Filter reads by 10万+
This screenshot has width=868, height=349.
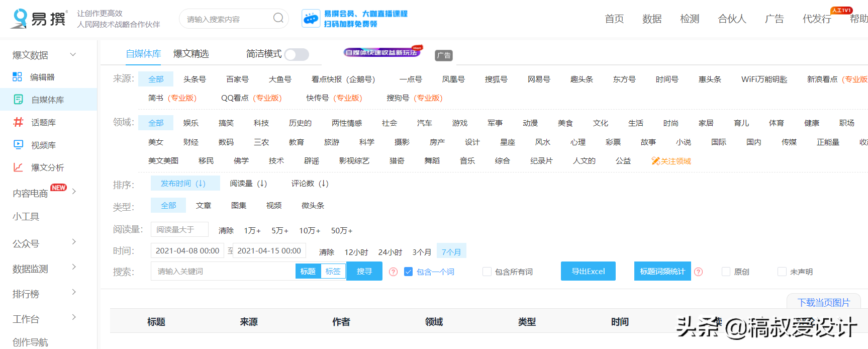click(x=310, y=230)
